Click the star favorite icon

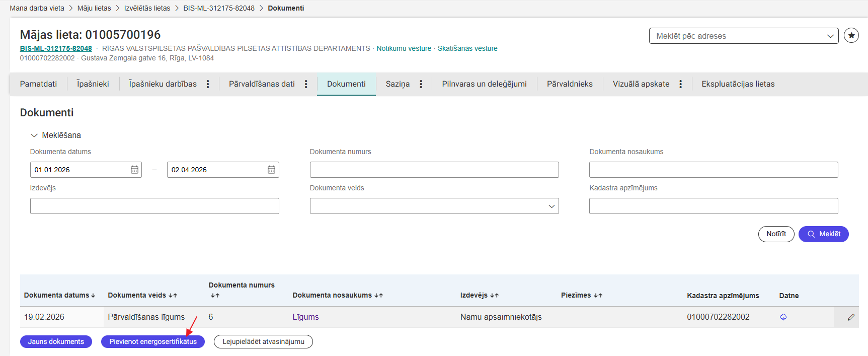coord(851,36)
